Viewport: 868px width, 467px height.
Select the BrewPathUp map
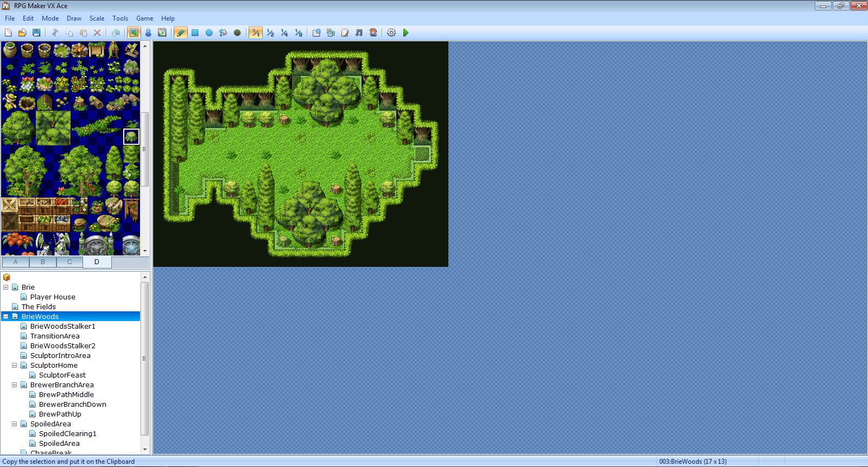60,414
